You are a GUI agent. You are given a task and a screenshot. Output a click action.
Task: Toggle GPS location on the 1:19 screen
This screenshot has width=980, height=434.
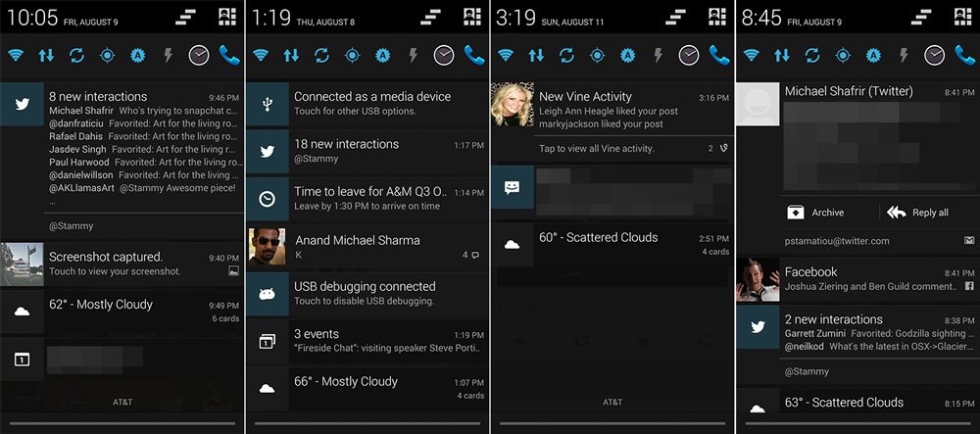coord(353,56)
